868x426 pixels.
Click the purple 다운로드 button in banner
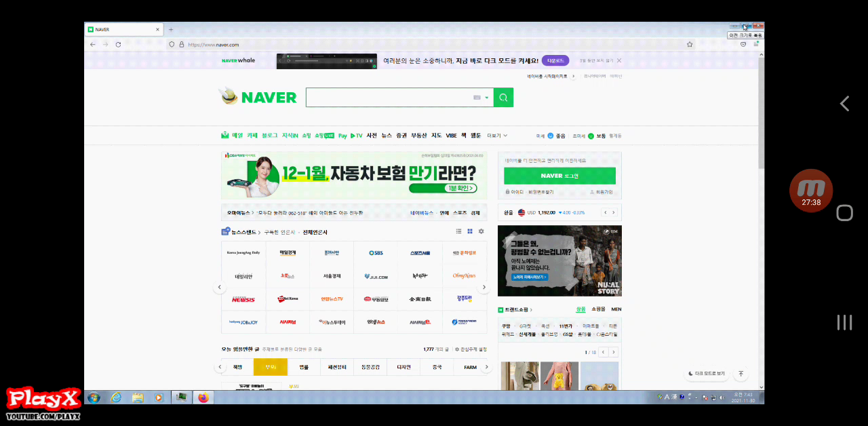(555, 60)
